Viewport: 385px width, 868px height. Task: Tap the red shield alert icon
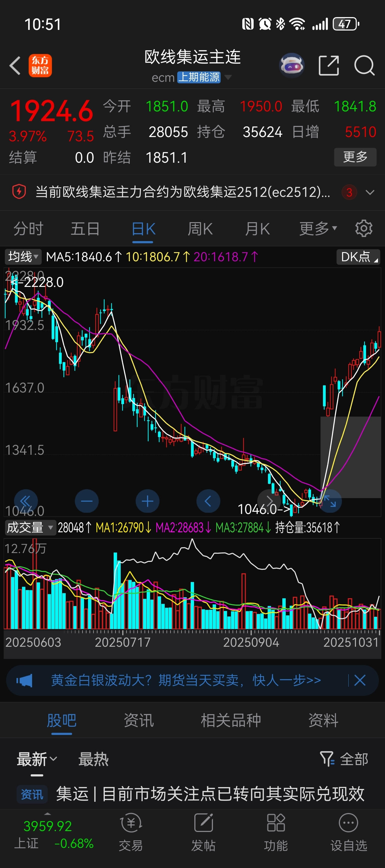tap(19, 192)
